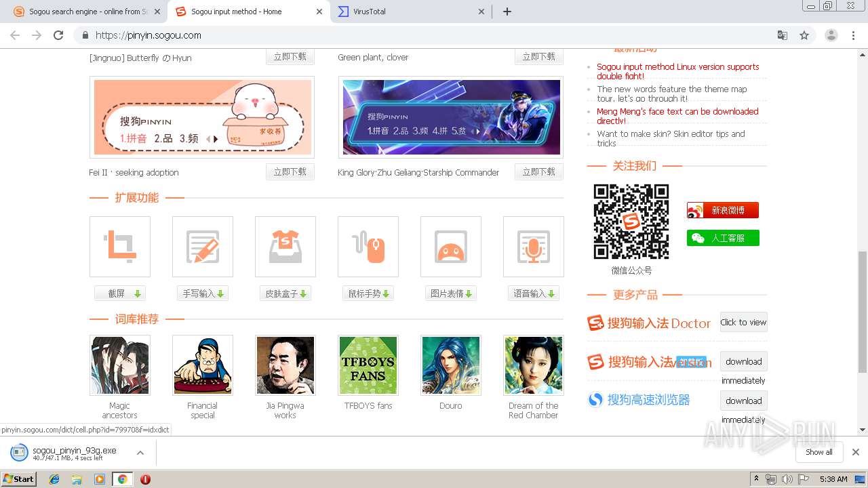Open the Sogou high-speed browser logo

pyautogui.click(x=639, y=400)
